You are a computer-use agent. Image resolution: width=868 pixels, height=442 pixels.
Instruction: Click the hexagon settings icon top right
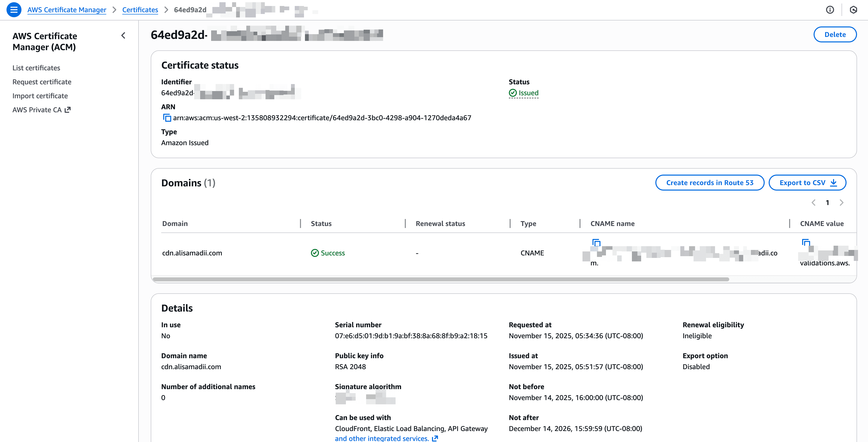pos(853,10)
